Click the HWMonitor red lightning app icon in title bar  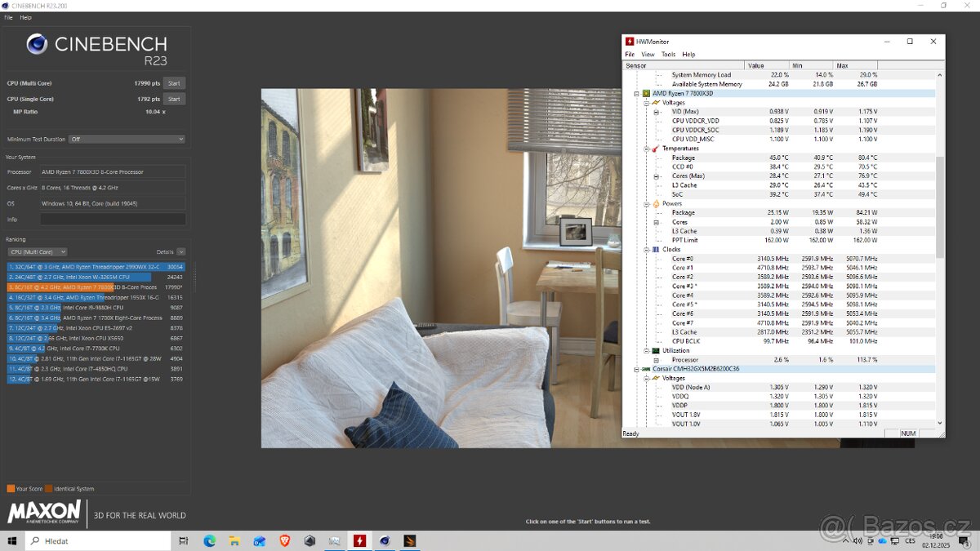(630, 41)
